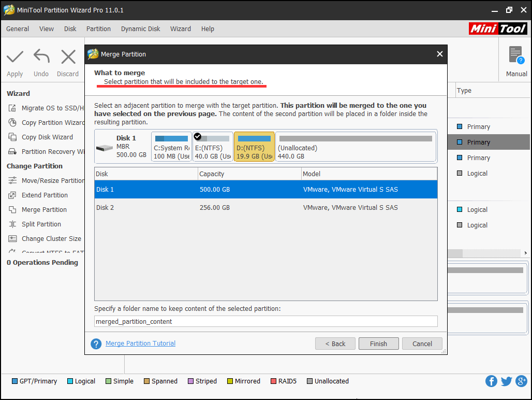Viewport: 532px width, 400px height.
Task: Select the highlighted Primary type row
Action: [489, 142]
